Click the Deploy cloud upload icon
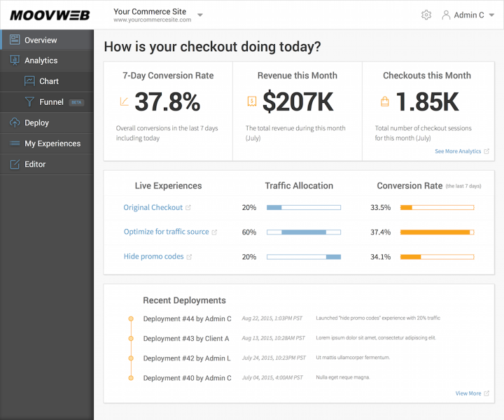This screenshot has width=504, height=420. pyautogui.click(x=15, y=122)
